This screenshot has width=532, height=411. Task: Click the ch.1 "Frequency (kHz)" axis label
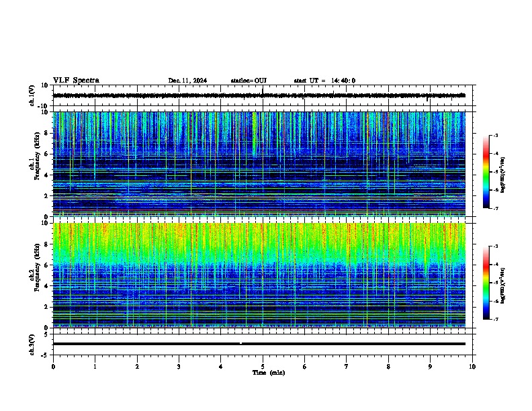coord(37,156)
